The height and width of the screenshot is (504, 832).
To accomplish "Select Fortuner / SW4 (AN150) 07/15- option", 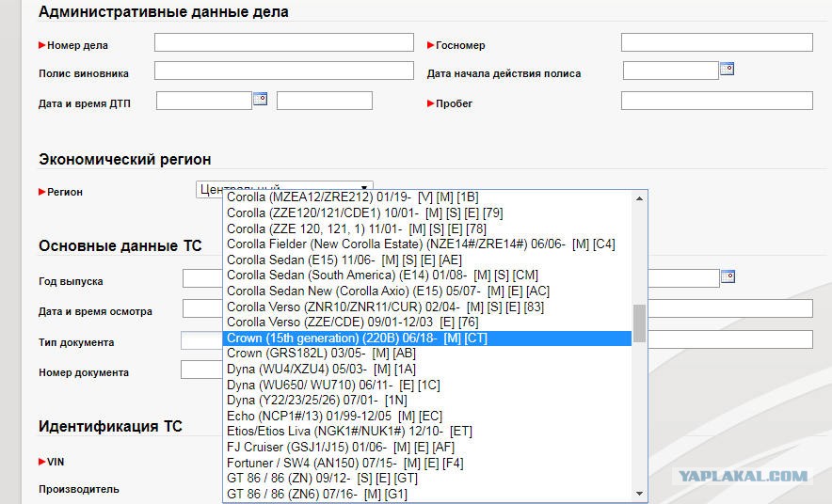I will [427, 464].
